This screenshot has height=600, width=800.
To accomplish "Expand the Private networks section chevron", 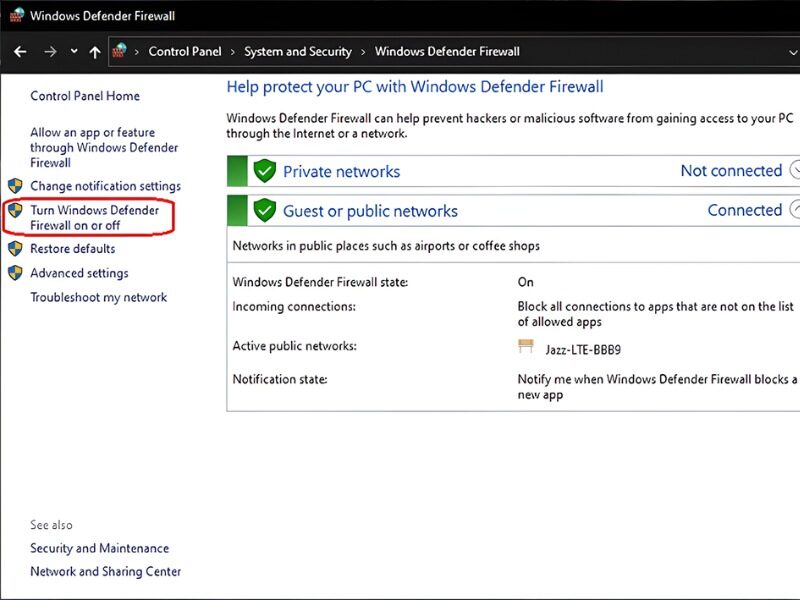I will click(x=795, y=171).
